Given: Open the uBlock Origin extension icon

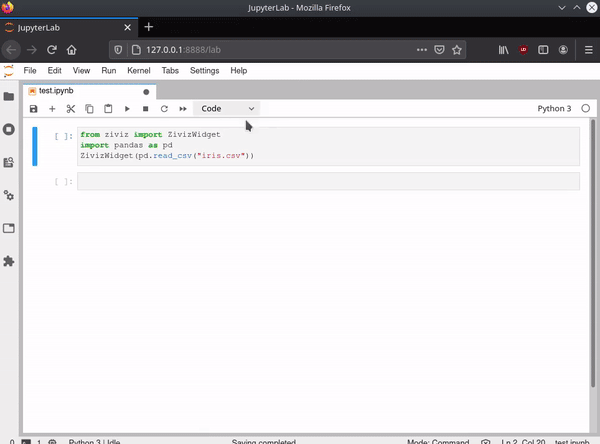Looking at the screenshot, I should coord(523,50).
